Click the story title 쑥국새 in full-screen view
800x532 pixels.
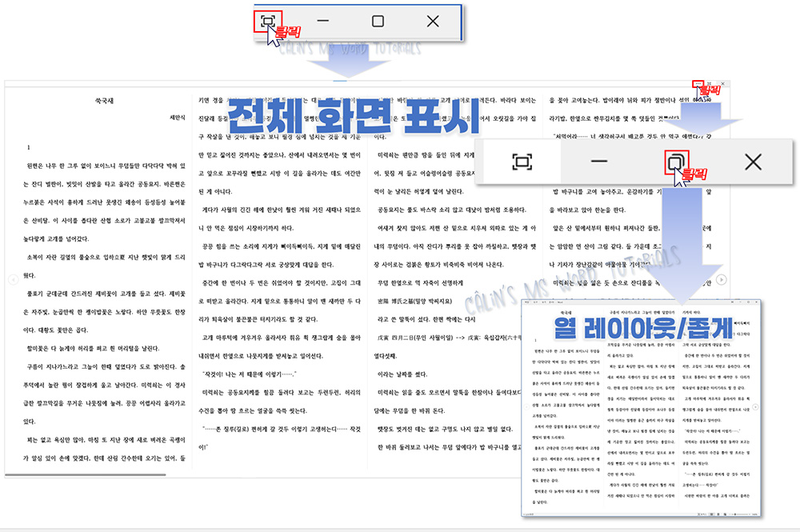pyautogui.click(x=105, y=101)
